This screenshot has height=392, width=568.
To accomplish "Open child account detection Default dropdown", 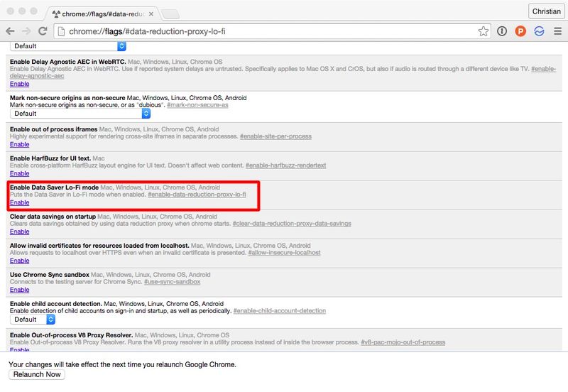I will pyautogui.click(x=33, y=319).
